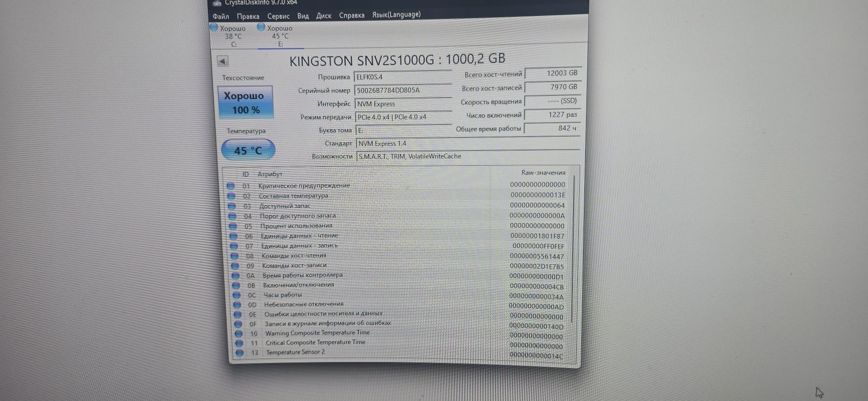Click raw value 00000000FF0FEF
The width and height of the screenshot is (868, 401).
538,246
